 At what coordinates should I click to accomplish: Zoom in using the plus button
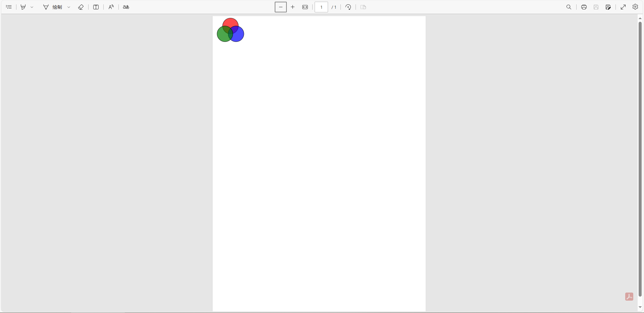click(293, 7)
